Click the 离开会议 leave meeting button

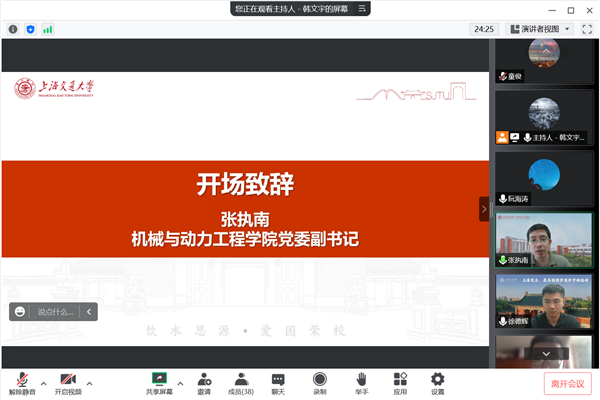[568, 383]
